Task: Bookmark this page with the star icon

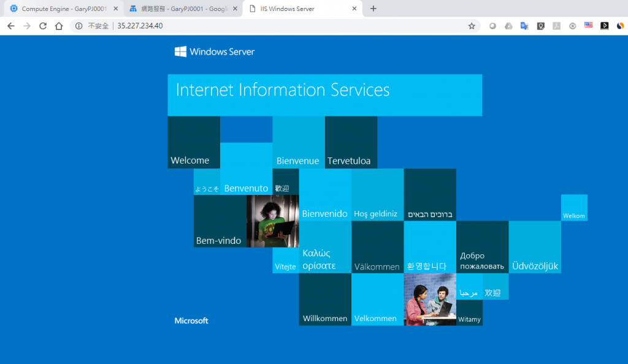Action: pos(472,26)
